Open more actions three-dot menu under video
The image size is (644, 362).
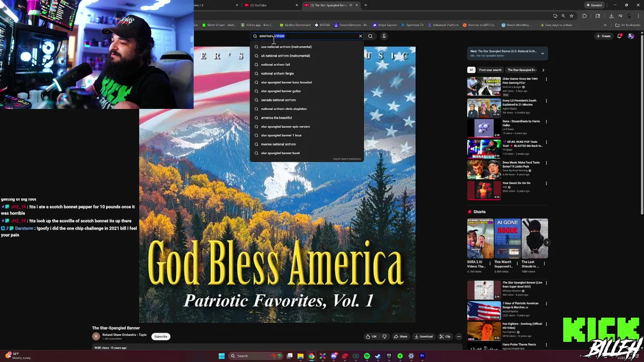click(458, 336)
